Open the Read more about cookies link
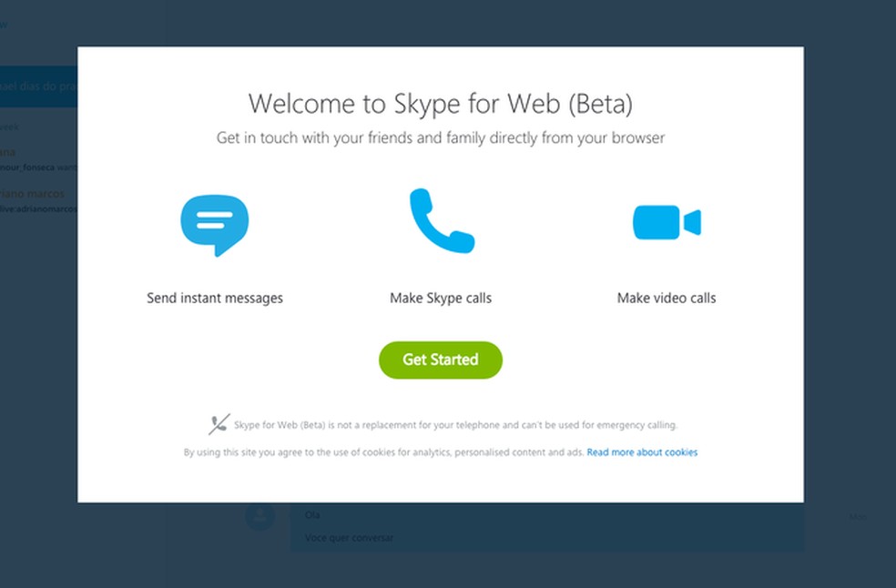 point(642,451)
